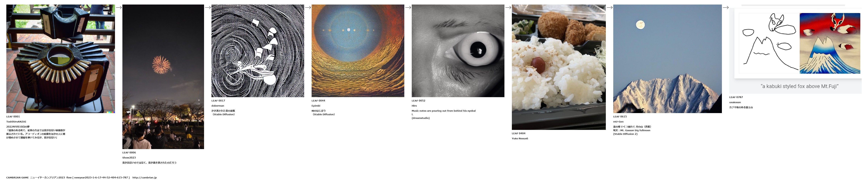868x182 pixels.
Task: Click arrow between fireworks and spiral images
Action: tap(208, 7)
